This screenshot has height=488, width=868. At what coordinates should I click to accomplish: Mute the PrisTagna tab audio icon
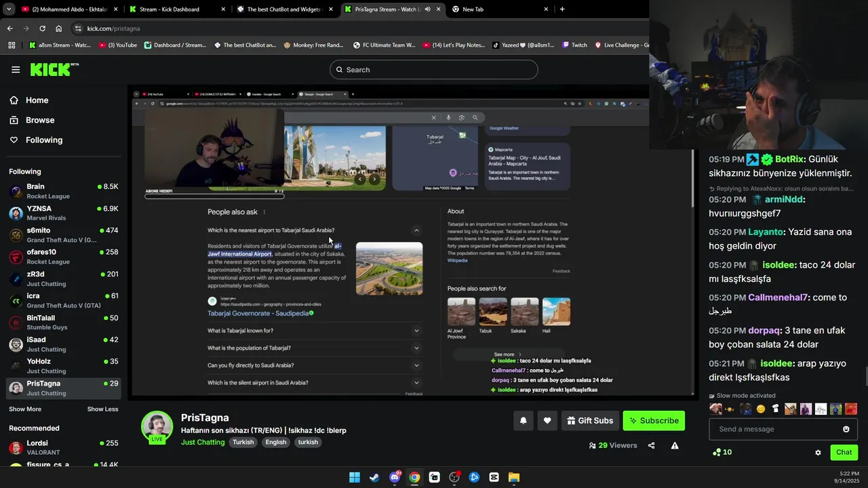tap(427, 9)
